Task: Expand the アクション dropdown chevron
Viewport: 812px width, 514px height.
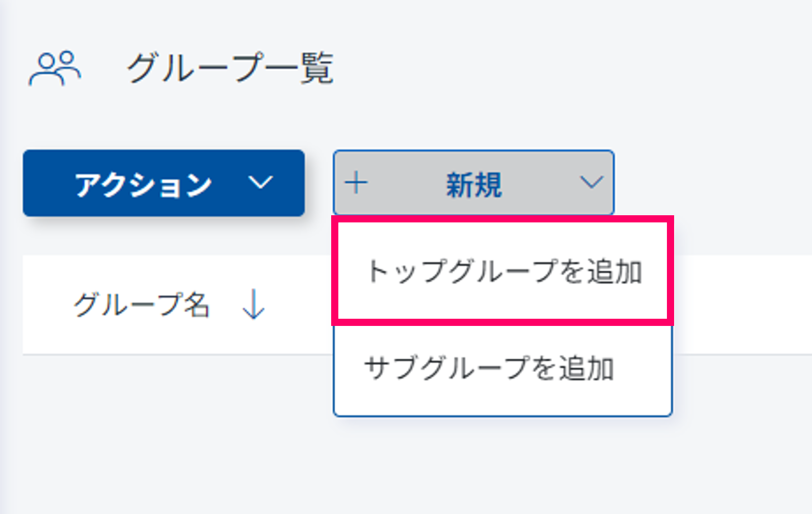Action: (x=260, y=183)
